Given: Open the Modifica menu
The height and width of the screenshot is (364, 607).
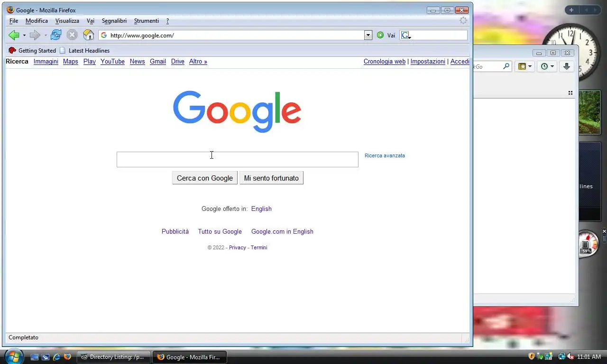Looking at the screenshot, I should [x=37, y=21].
